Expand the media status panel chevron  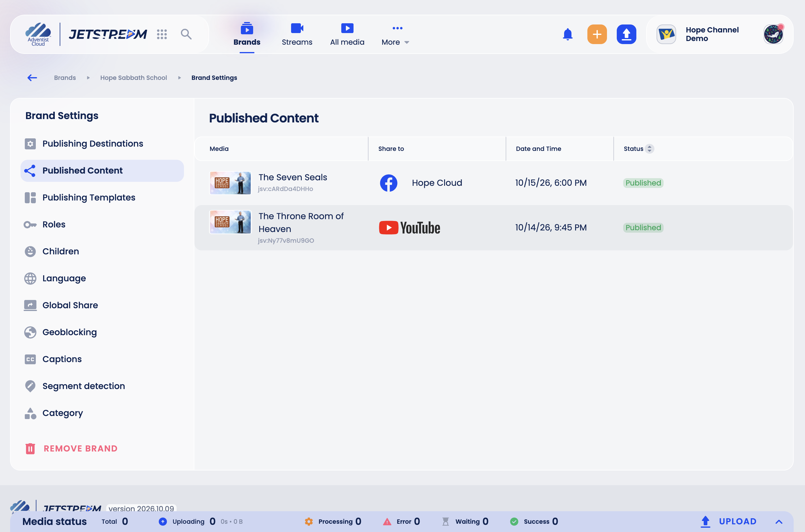point(779,522)
